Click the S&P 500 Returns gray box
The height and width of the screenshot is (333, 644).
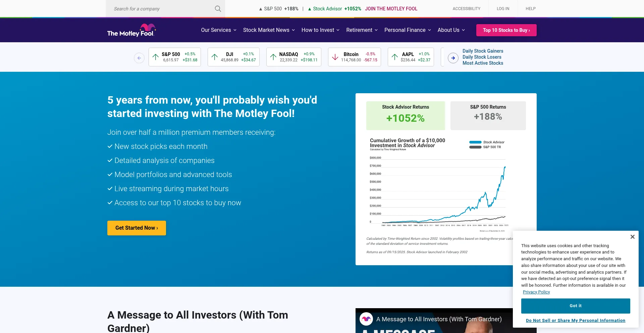(488, 116)
